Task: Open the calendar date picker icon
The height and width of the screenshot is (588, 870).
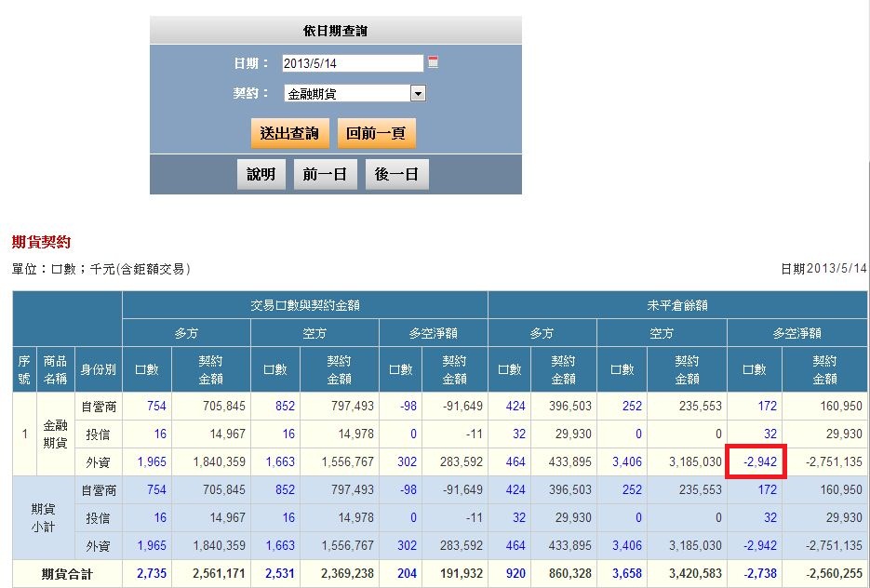Action: (434, 62)
